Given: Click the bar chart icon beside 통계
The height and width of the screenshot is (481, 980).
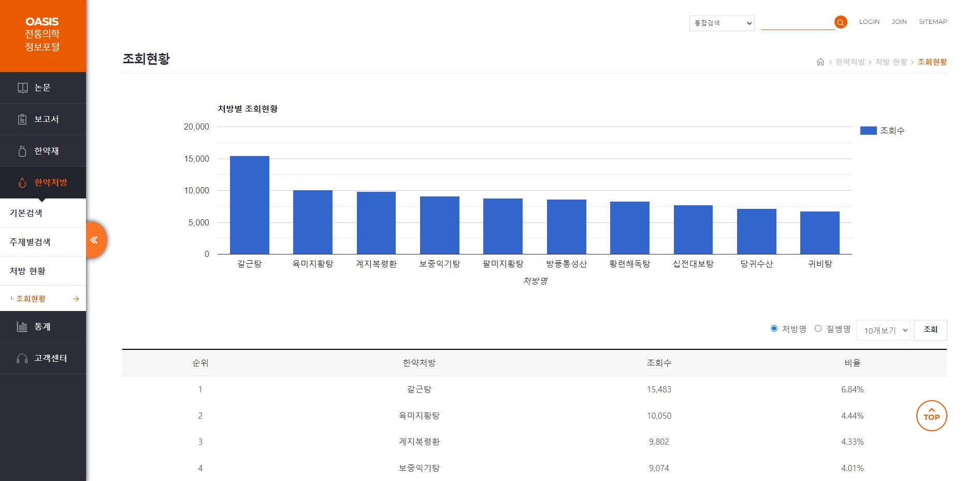Looking at the screenshot, I should [x=22, y=327].
